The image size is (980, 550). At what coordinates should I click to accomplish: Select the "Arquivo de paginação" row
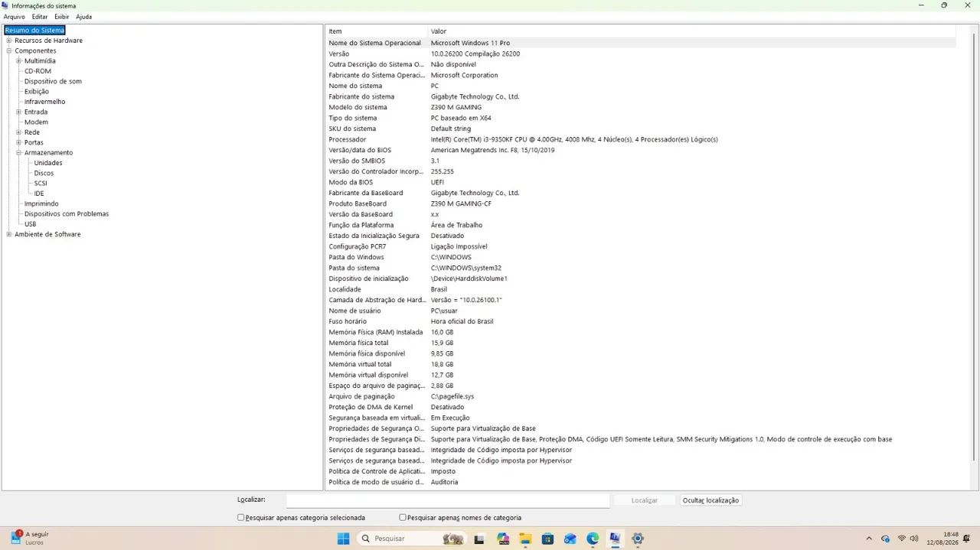point(641,396)
